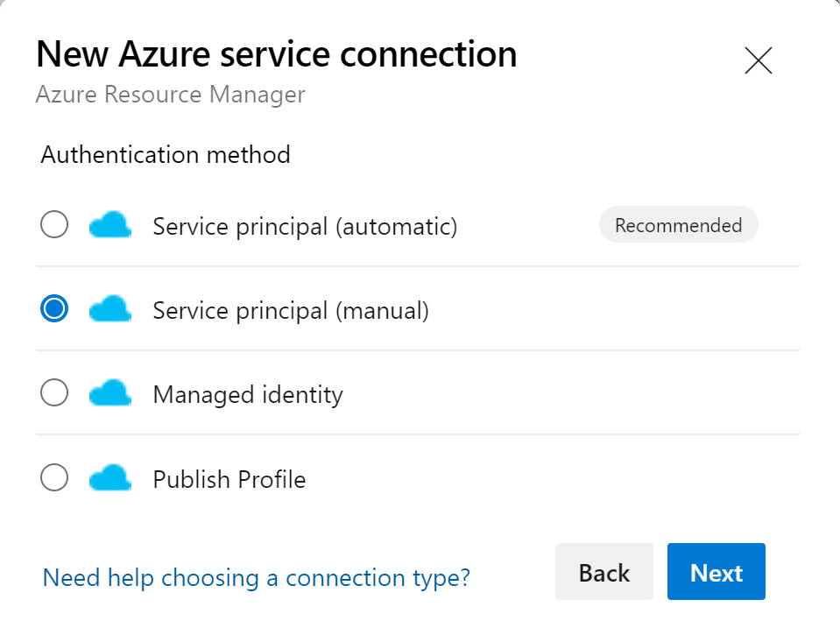The height and width of the screenshot is (628, 840).
Task: Click the Recommended badge
Action: (x=678, y=225)
